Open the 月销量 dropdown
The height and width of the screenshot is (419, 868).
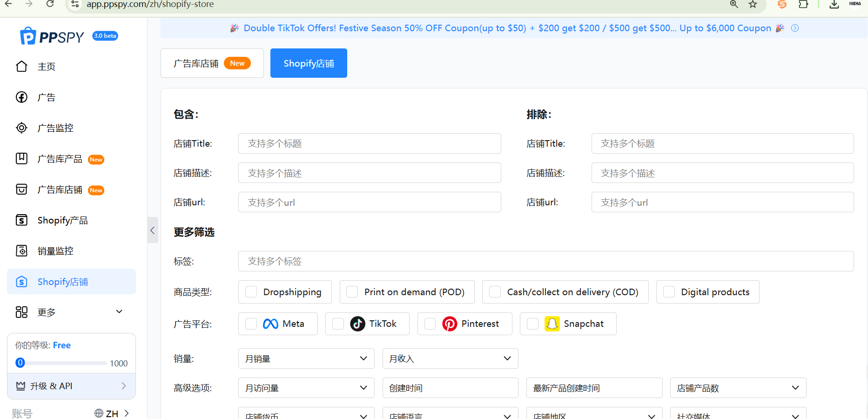tap(306, 358)
